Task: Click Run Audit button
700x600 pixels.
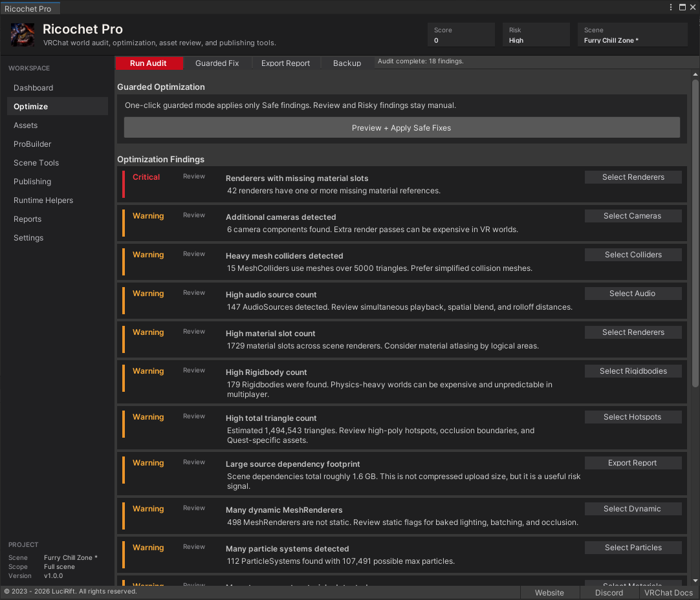Action: pos(149,63)
